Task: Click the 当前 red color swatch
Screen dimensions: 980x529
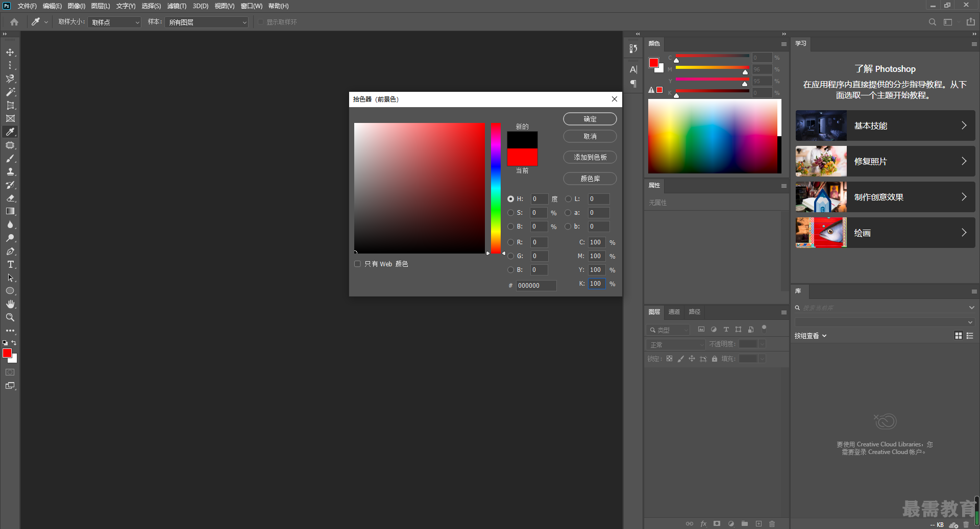Action: click(x=522, y=157)
